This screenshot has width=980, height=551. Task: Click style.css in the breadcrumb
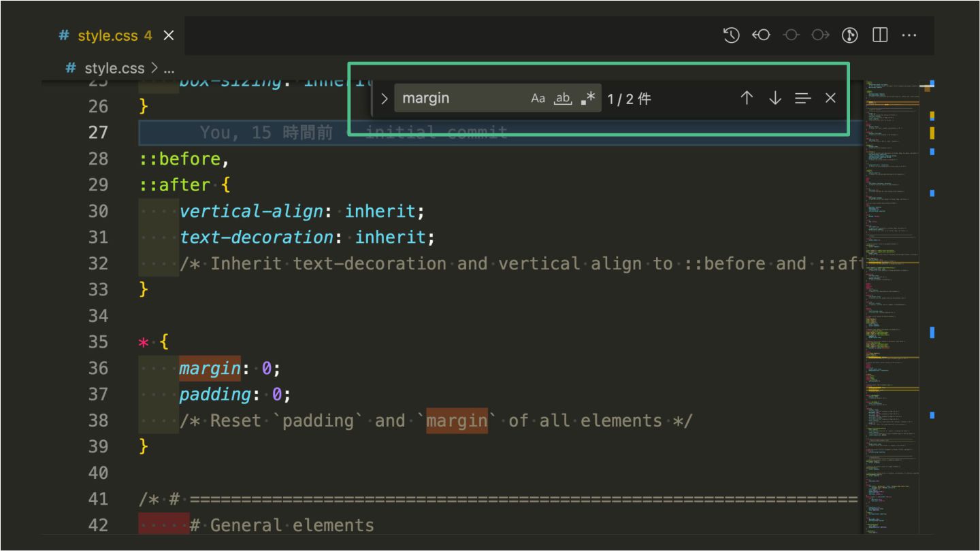click(114, 68)
